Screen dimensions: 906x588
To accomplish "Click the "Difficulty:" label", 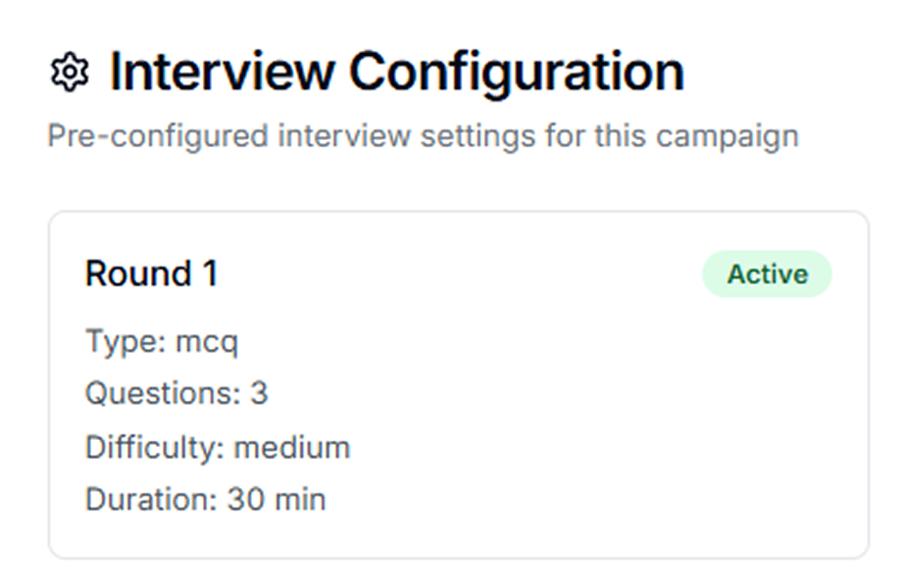I will coord(155,448).
